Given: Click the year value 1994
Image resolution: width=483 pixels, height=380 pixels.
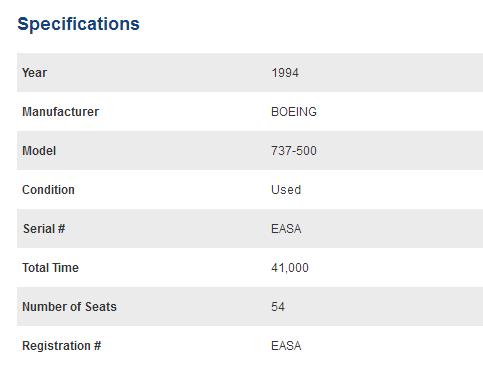Looking at the screenshot, I should [x=285, y=73].
